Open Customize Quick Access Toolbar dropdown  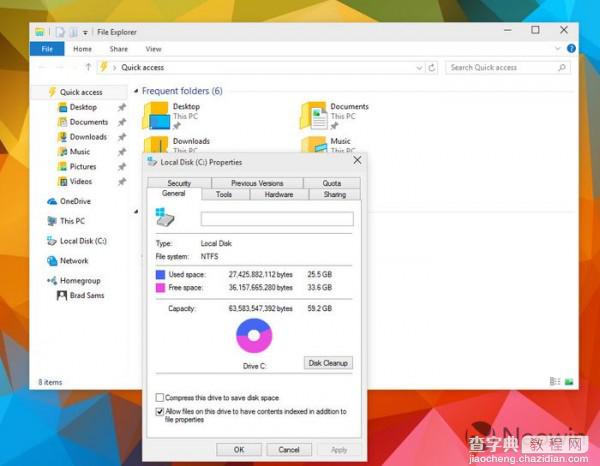[x=85, y=33]
